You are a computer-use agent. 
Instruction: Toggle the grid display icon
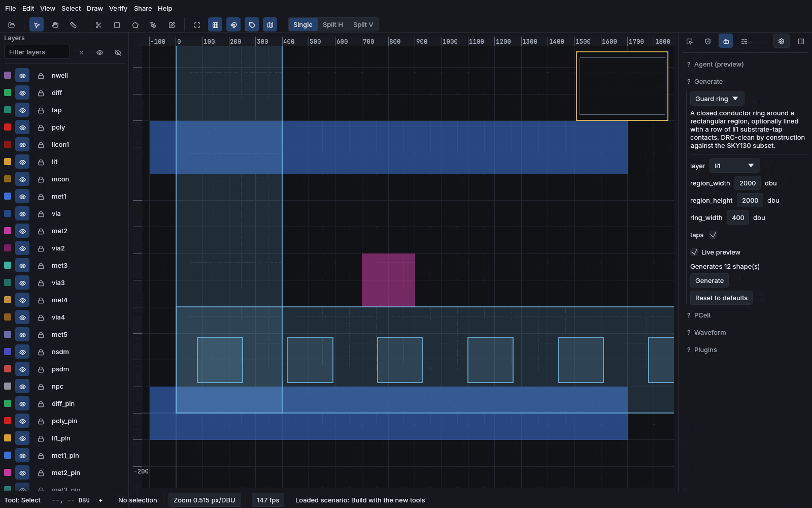point(215,25)
